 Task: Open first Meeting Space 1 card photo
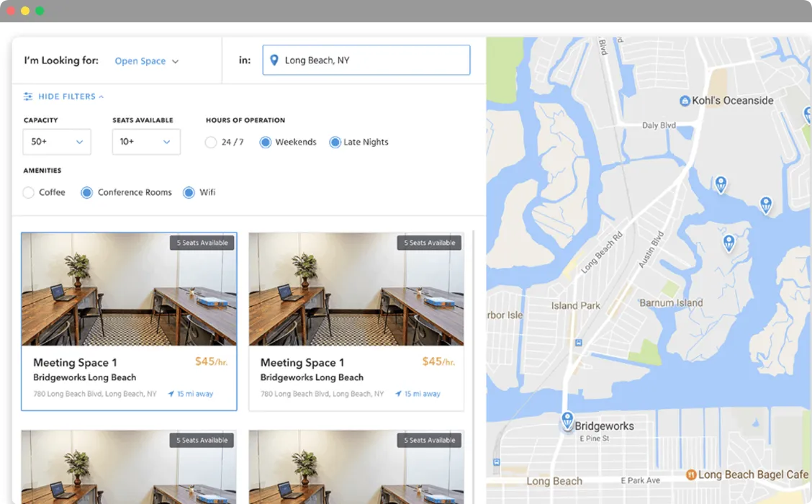pos(129,289)
